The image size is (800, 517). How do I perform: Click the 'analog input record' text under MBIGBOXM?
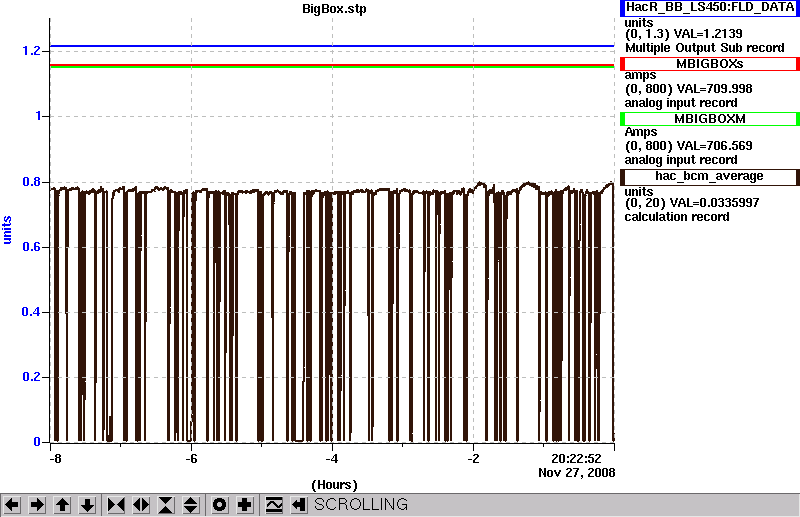(681, 160)
